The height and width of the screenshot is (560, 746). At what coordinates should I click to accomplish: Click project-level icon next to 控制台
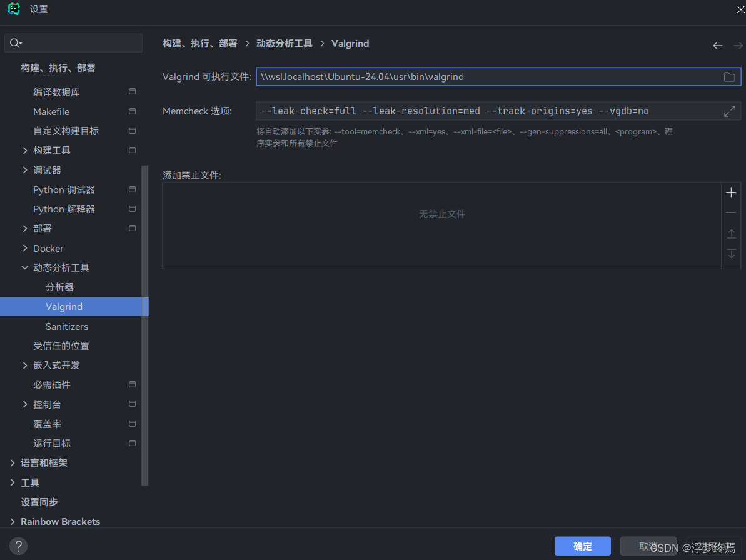133,404
